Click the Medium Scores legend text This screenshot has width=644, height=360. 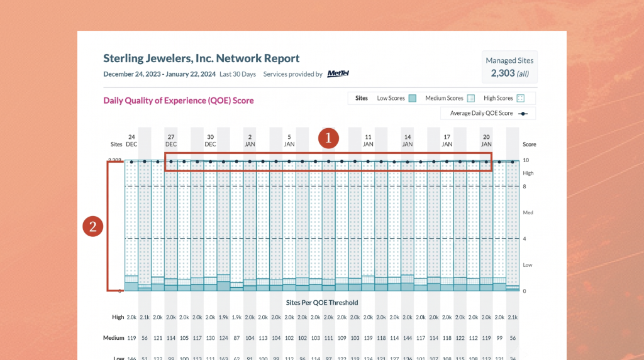444,98
